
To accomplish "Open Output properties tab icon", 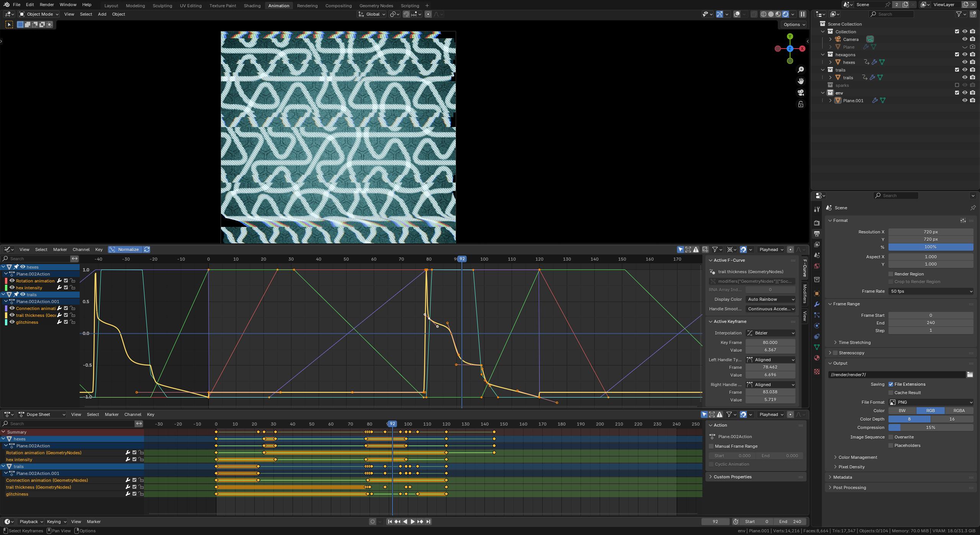I will coord(817,234).
